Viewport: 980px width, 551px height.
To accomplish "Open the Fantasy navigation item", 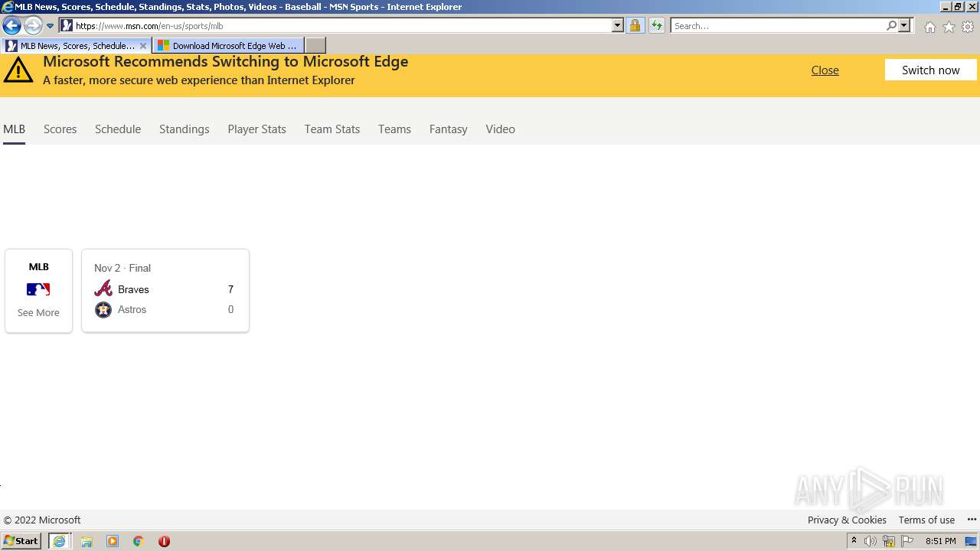I will 448,129.
